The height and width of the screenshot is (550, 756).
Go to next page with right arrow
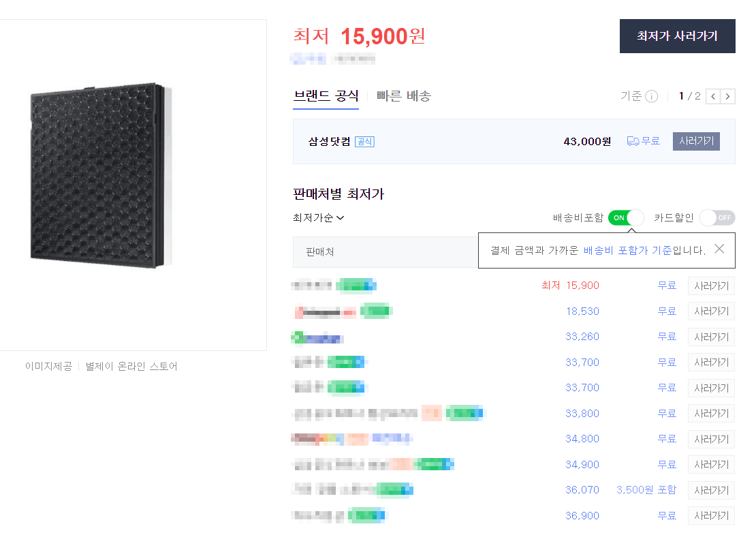(x=727, y=96)
